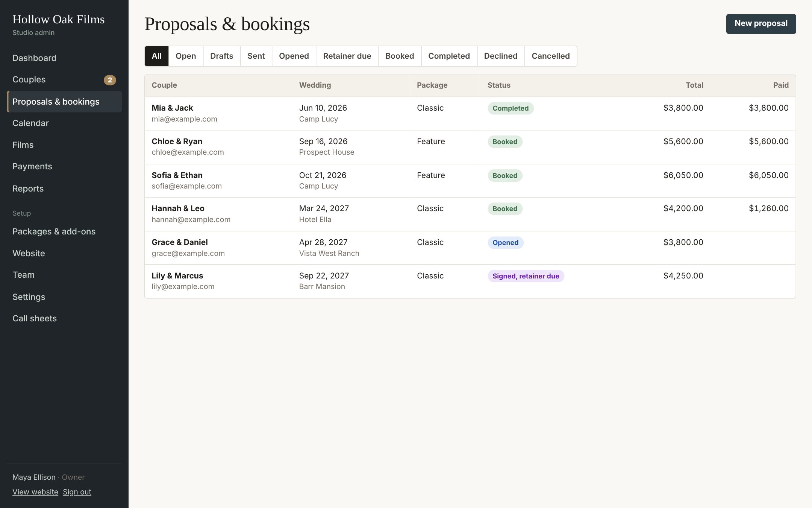The height and width of the screenshot is (508, 812).
Task: Show Completed proposals tab
Action: (449, 56)
